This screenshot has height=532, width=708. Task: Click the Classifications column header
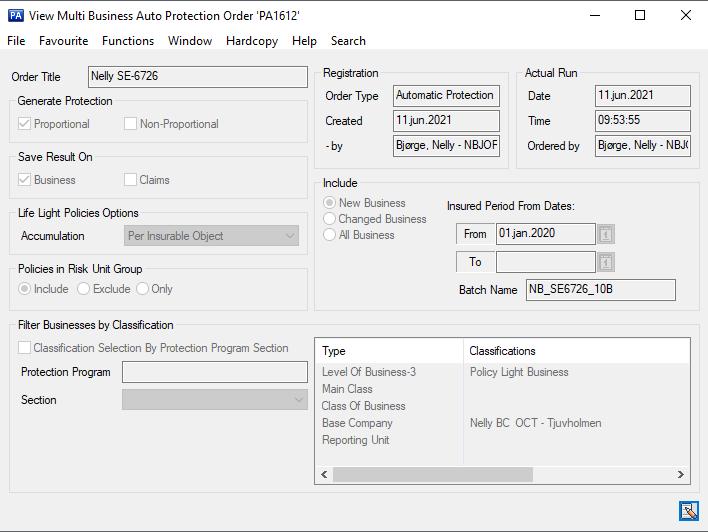(x=577, y=351)
